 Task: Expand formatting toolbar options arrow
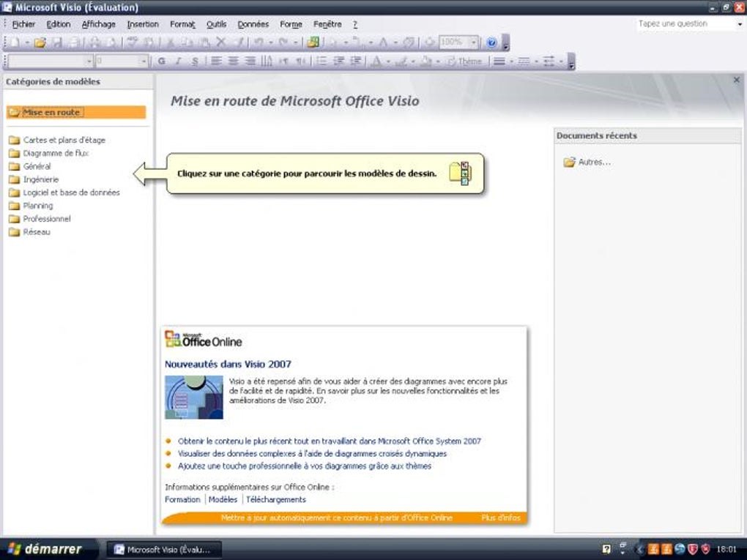pyautogui.click(x=571, y=61)
